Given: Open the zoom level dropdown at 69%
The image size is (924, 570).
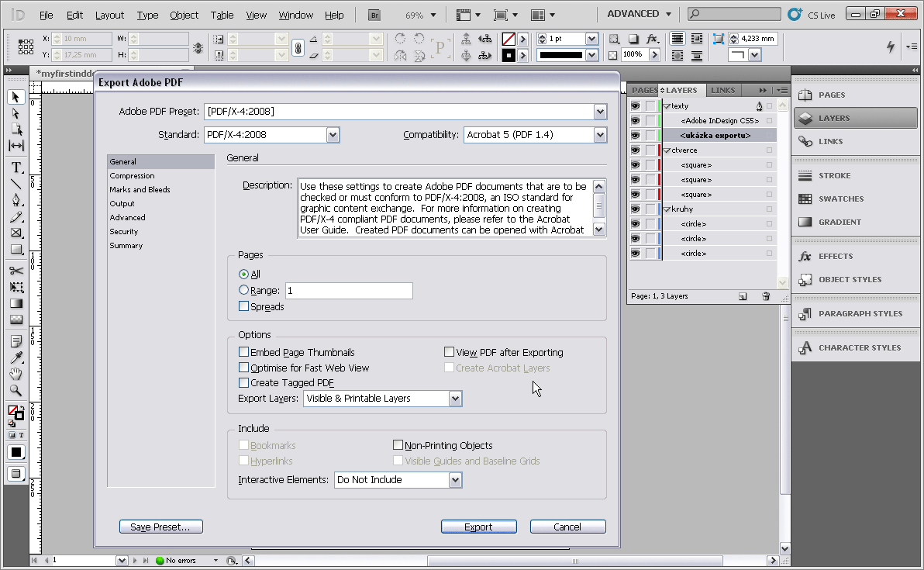Looking at the screenshot, I should click(434, 16).
